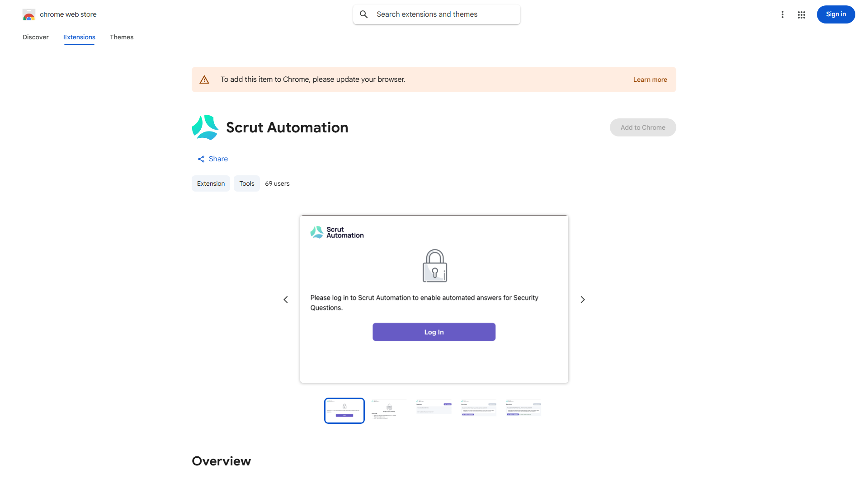Click the Share icon
The width and height of the screenshot is (868, 488).
[x=201, y=159]
